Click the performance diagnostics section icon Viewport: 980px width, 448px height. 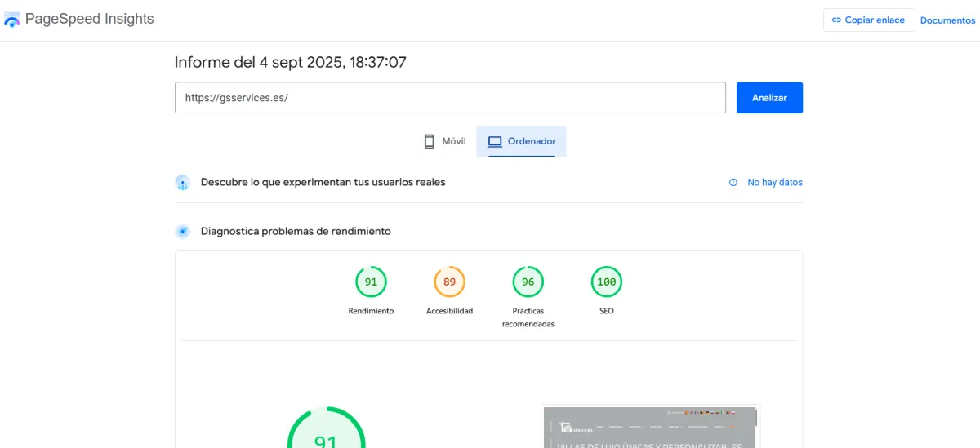[183, 232]
